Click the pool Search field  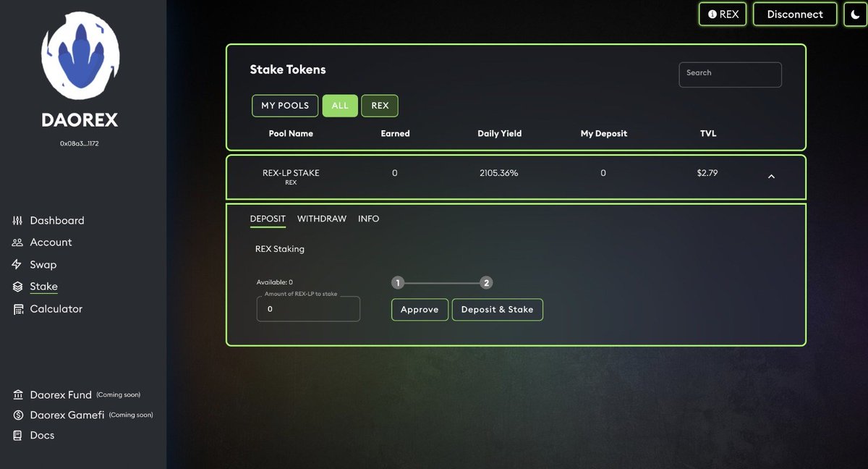tap(730, 75)
